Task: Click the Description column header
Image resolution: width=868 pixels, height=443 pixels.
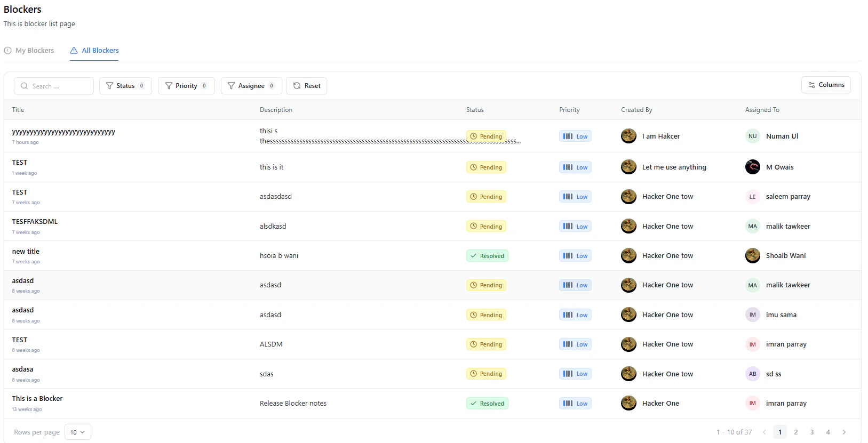Action: [x=276, y=110]
